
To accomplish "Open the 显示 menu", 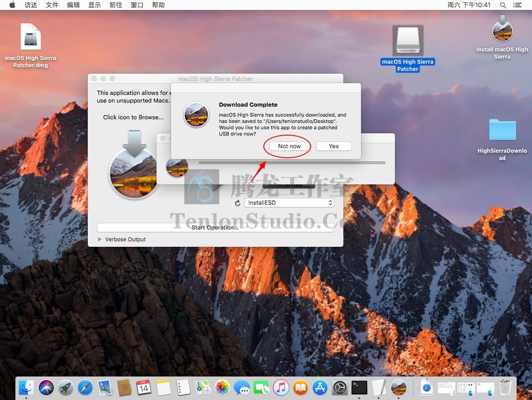I will pos(95,5).
